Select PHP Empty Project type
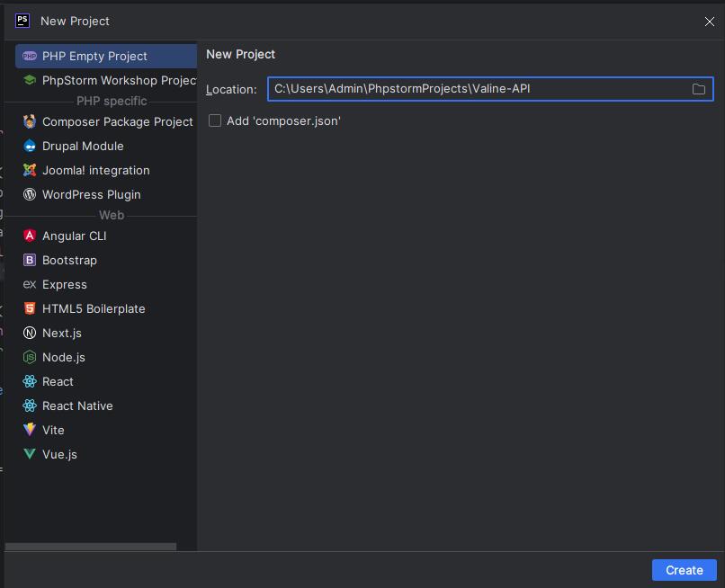The width and height of the screenshot is (725, 588). click(106, 56)
